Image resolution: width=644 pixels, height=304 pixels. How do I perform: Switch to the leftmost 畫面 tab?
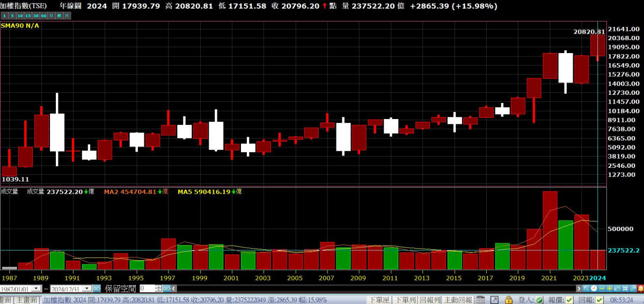(6, 300)
